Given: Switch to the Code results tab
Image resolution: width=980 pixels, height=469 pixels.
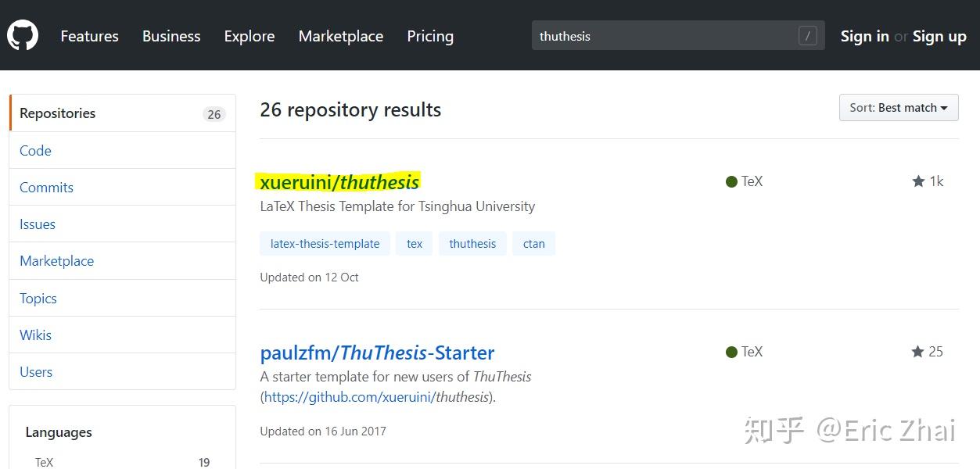Looking at the screenshot, I should click(x=35, y=151).
